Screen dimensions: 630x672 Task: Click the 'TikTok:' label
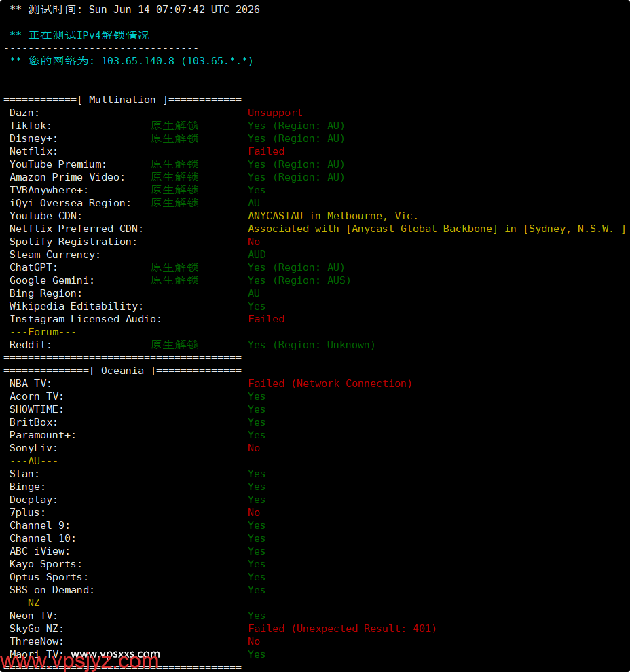pyautogui.click(x=31, y=126)
